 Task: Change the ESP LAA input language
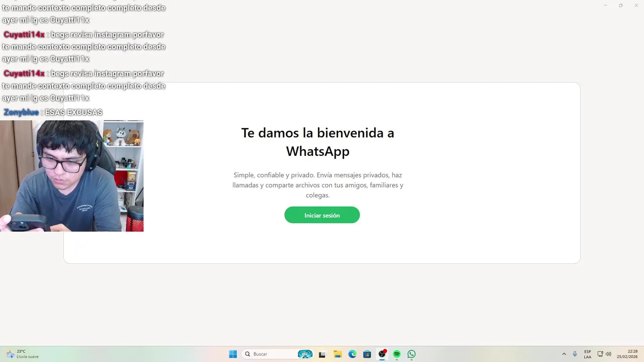coord(588,354)
